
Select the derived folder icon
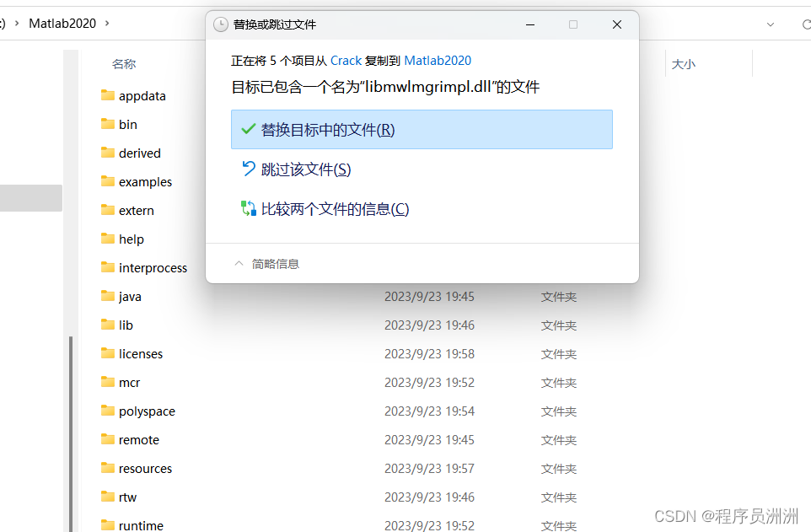108,153
